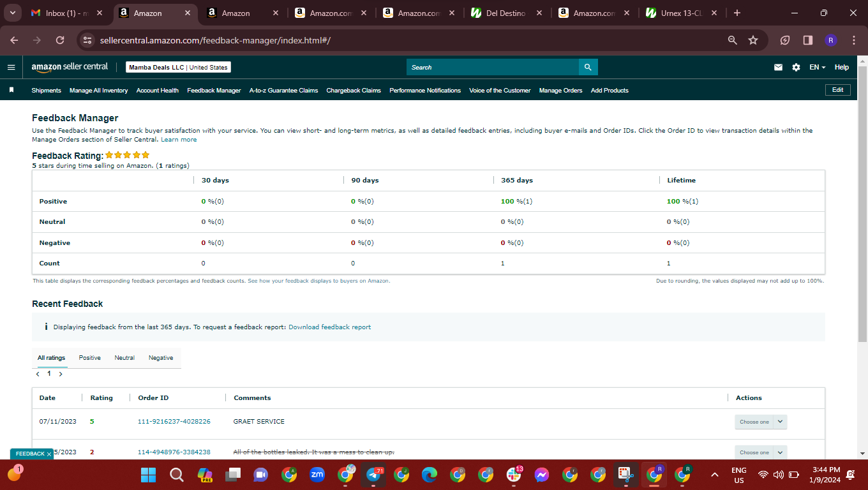This screenshot has width=868, height=490.
Task: Go to Account Health
Action: pos(158,91)
